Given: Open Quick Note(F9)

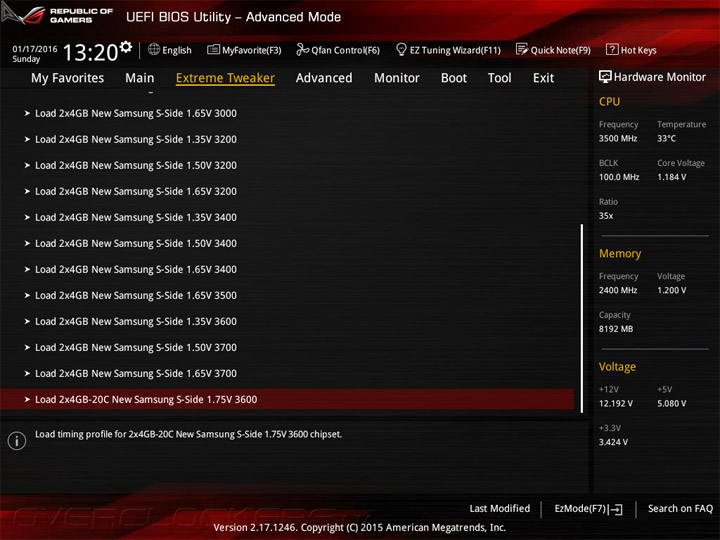Looking at the screenshot, I should (561, 50).
